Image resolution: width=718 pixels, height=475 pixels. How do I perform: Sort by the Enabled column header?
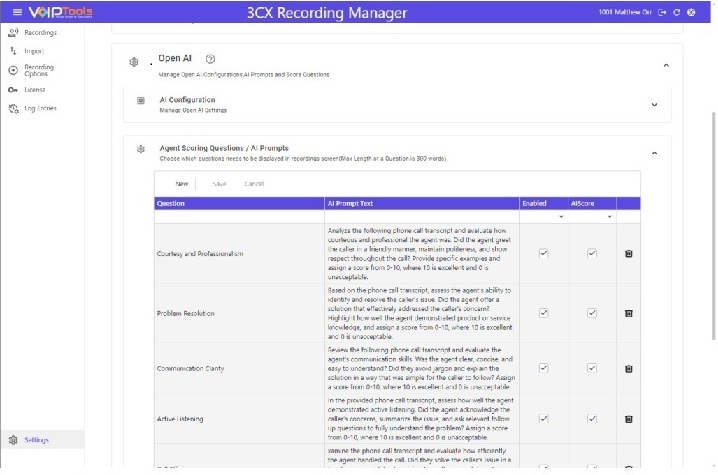click(544, 203)
